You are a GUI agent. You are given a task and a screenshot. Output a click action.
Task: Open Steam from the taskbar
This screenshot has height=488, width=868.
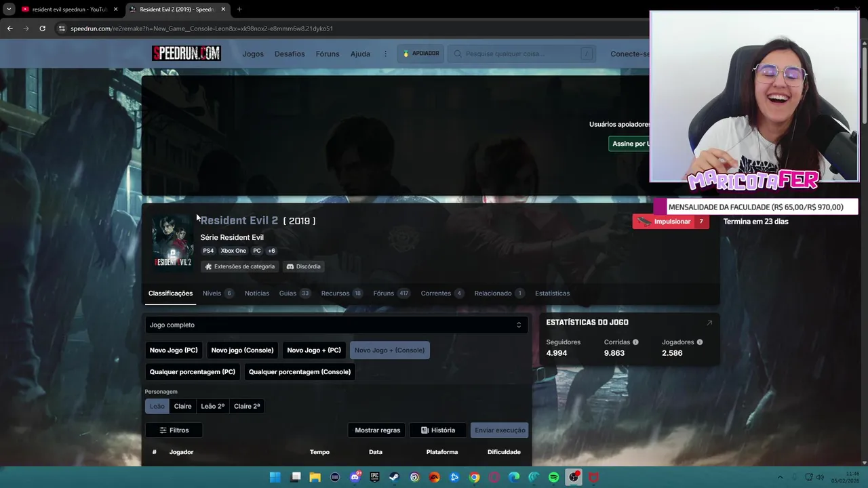click(394, 477)
